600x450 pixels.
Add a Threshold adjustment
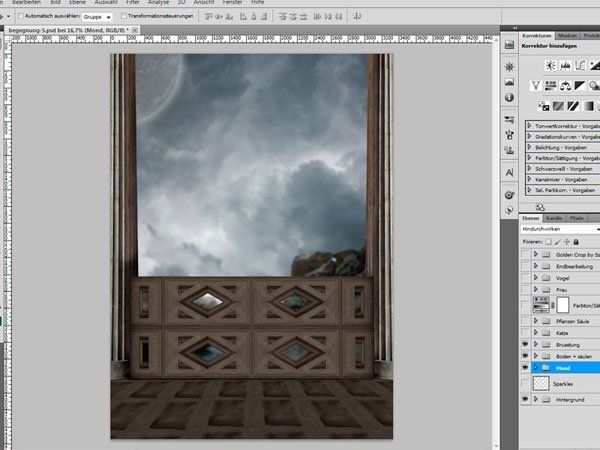tap(573, 106)
